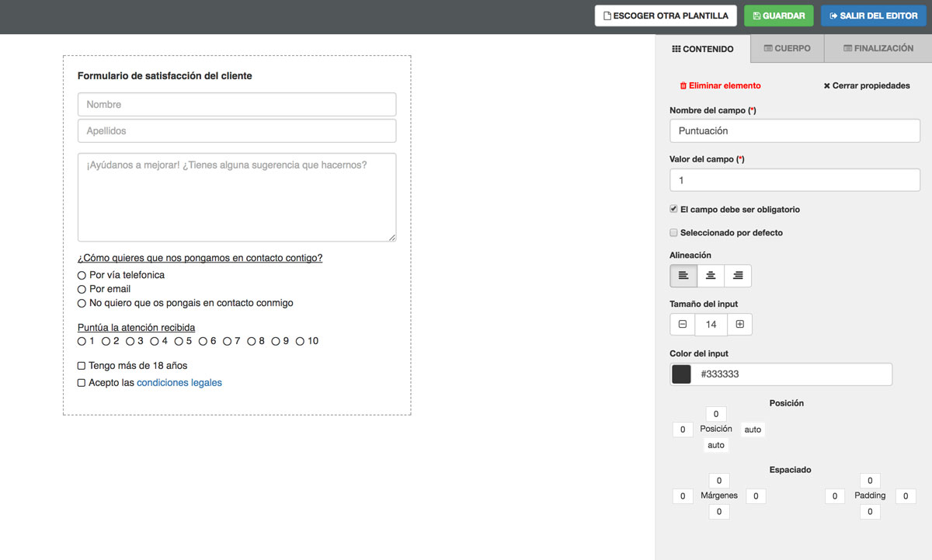The image size is (932, 560).
Task: Click Eliminar elemento trash link
Action: coord(720,85)
